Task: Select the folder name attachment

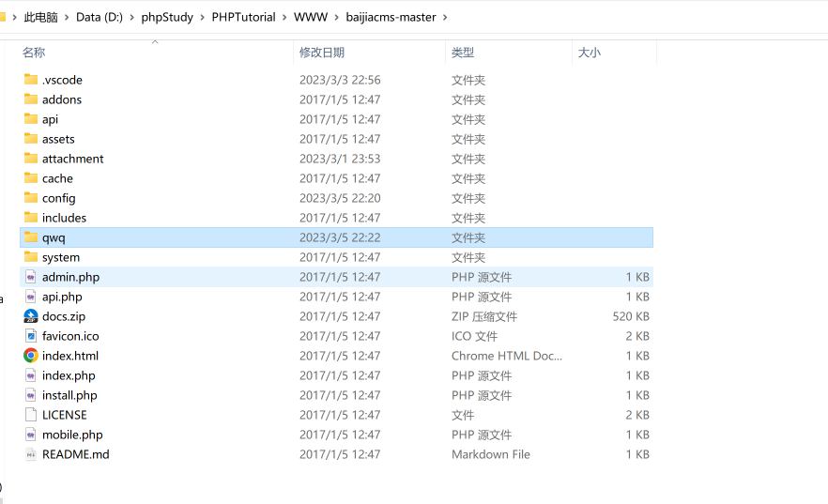Action: pos(73,159)
